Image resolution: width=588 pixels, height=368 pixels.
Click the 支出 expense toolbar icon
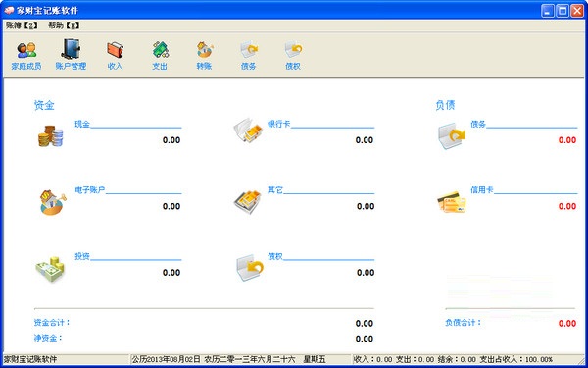(160, 55)
